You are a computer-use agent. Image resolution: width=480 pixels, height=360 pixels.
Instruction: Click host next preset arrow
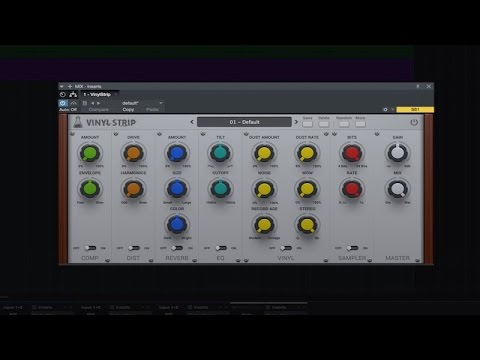(x=98, y=103)
